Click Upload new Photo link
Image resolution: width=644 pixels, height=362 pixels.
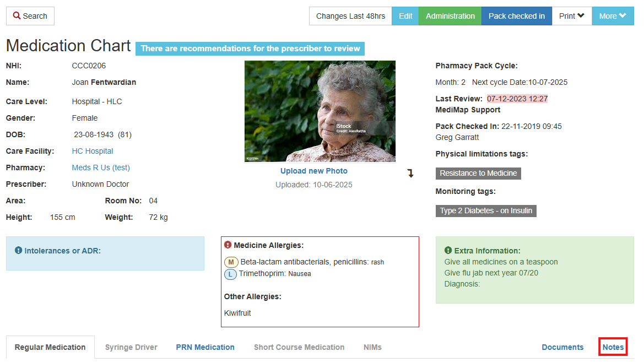pyautogui.click(x=314, y=171)
